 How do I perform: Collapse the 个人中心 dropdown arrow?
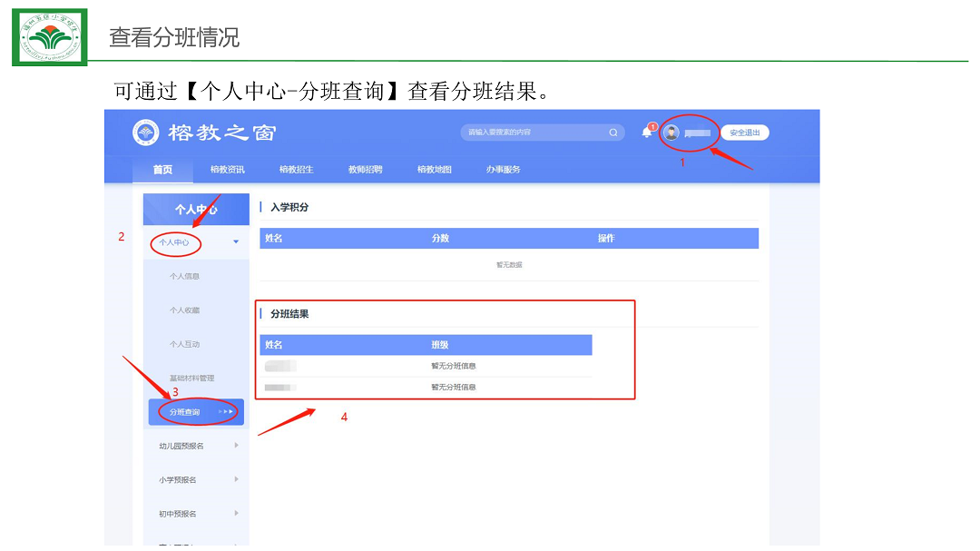tap(236, 242)
